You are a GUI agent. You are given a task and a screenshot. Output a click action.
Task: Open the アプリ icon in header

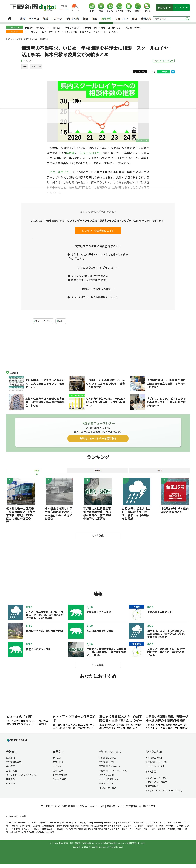129,7
